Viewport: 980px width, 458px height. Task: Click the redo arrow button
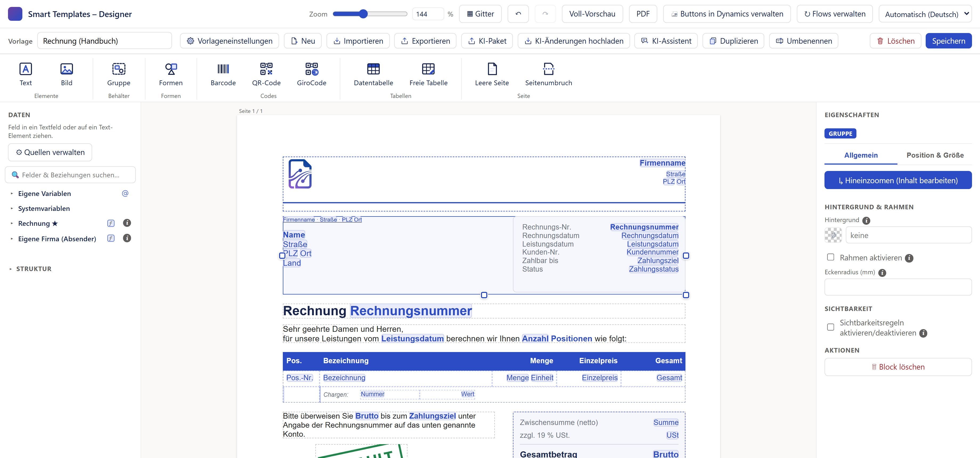click(x=545, y=14)
